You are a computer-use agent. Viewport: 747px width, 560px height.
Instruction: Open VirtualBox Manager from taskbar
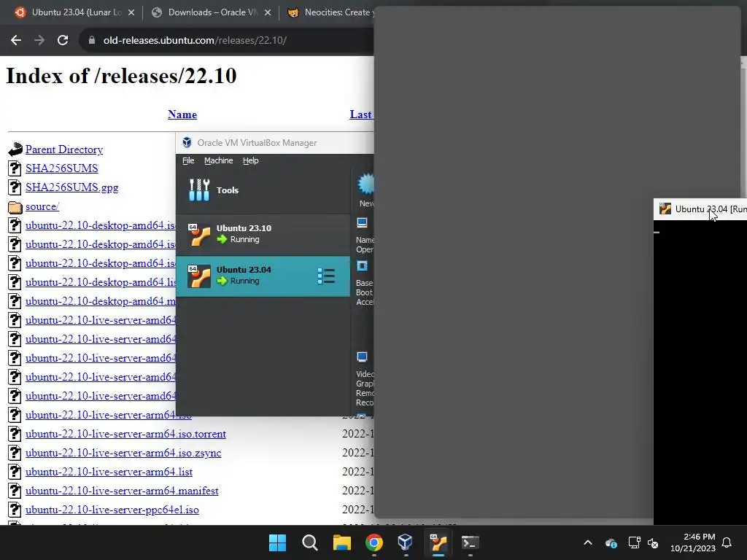[406, 542]
